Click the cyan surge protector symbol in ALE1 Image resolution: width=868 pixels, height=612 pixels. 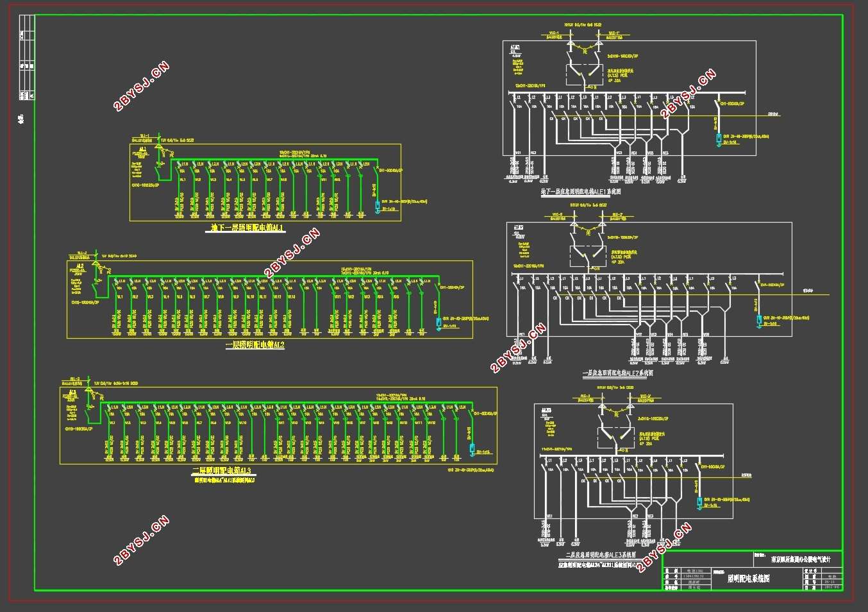719,139
